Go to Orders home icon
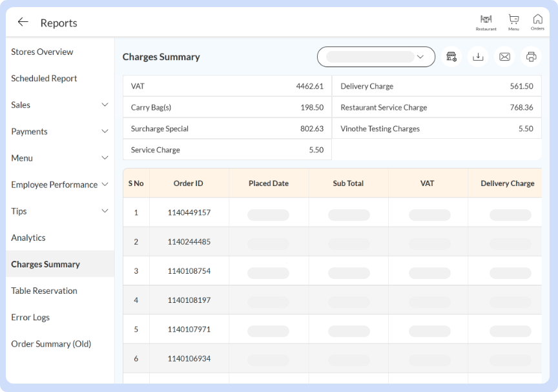The image size is (558, 392). tap(537, 22)
